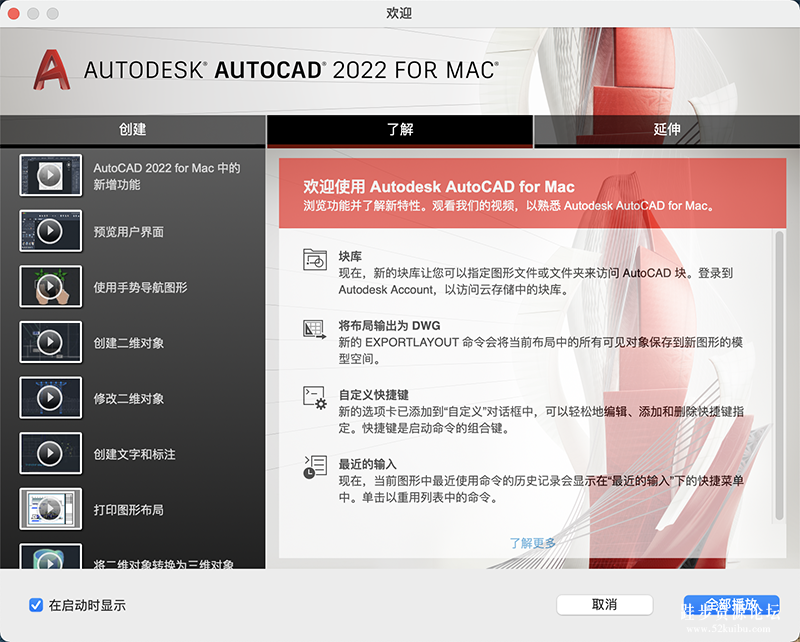This screenshot has width=800, height=642.
Task: Select the 修改二维对象 list label
Action: tap(129, 399)
